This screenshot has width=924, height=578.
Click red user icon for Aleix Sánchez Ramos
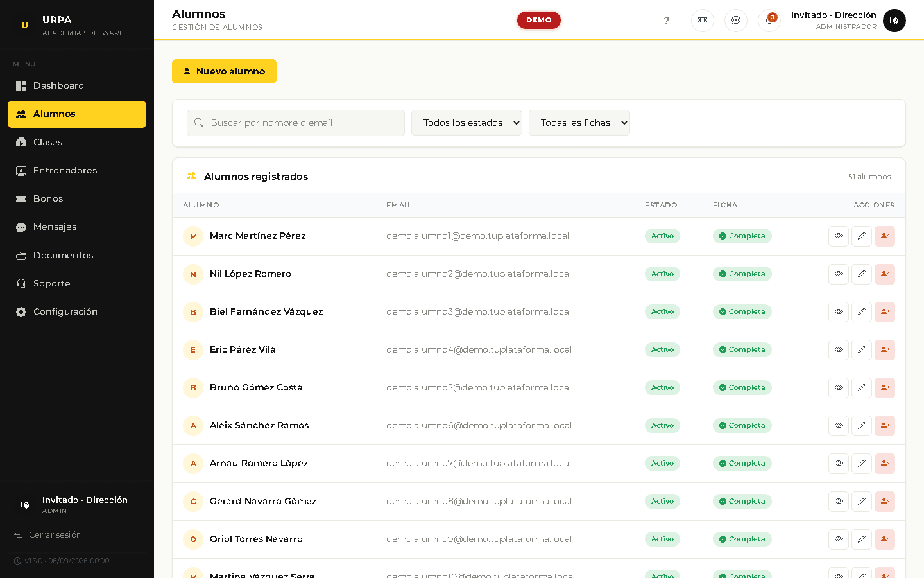pyautogui.click(x=885, y=426)
